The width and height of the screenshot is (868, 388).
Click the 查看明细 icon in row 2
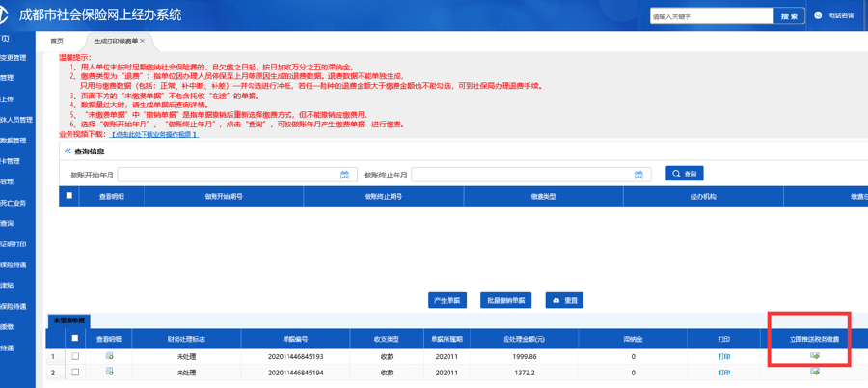point(109,372)
